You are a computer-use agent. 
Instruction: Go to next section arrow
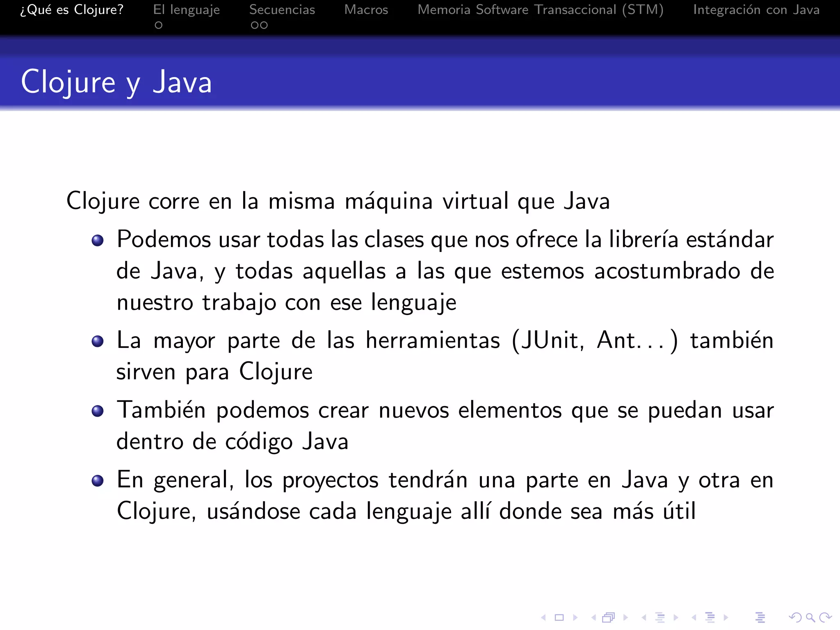coord(726,617)
